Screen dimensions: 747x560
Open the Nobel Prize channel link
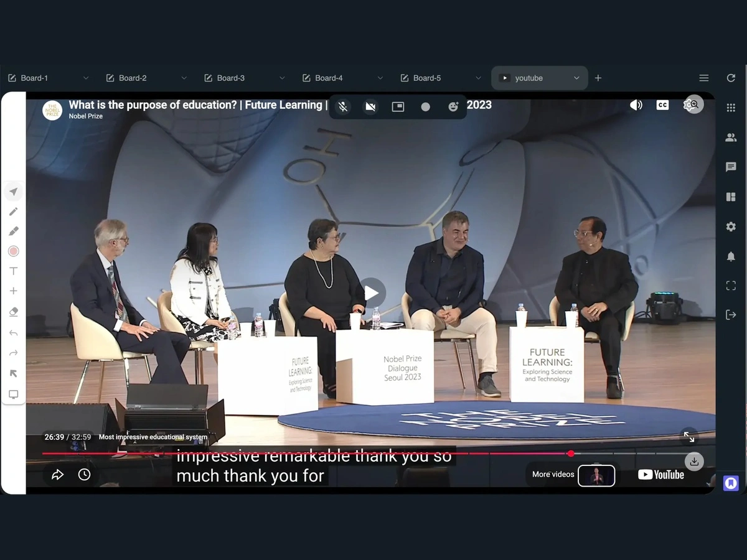tap(86, 116)
